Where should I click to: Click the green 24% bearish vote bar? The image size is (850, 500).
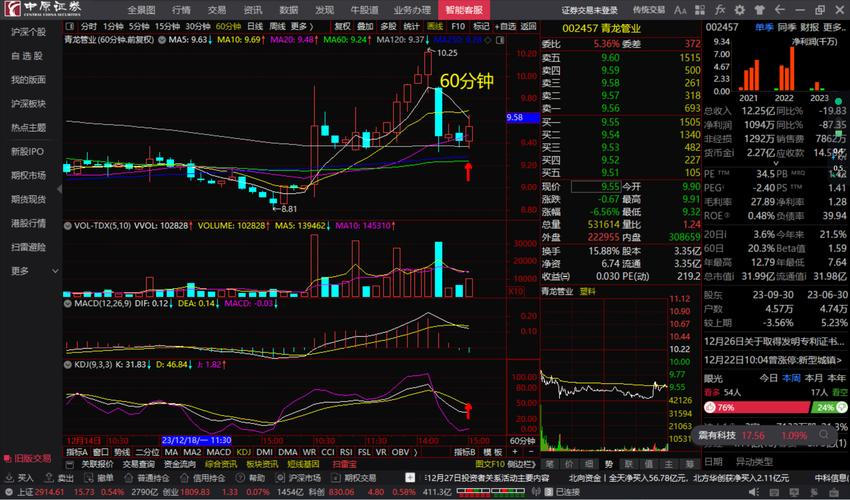829,407
